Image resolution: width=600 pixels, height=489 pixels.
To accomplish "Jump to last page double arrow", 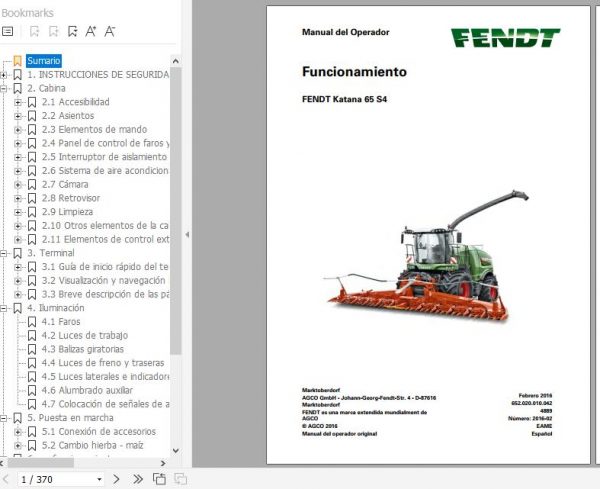I will (138, 479).
